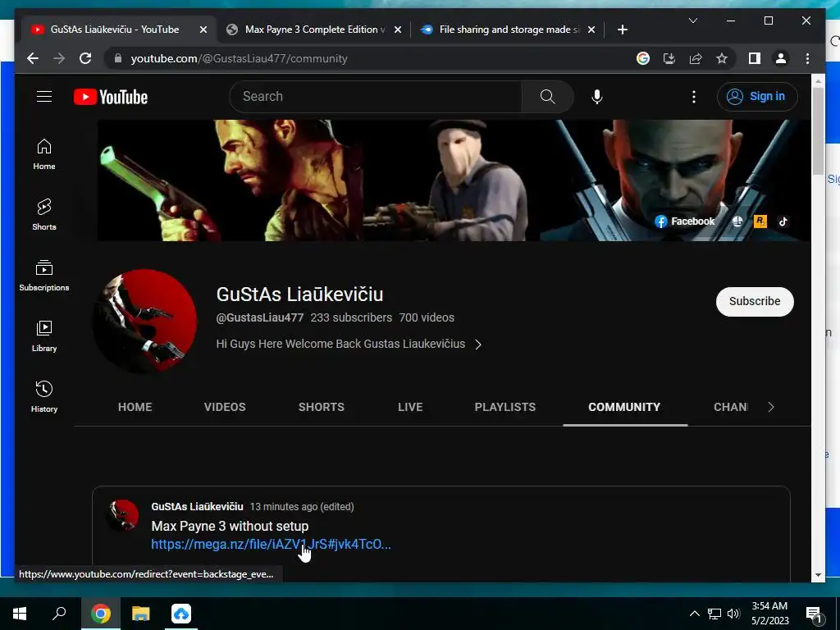The height and width of the screenshot is (630, 840).
Task: Open Subscriptions in the sidebar
Action: coord(44,276)
